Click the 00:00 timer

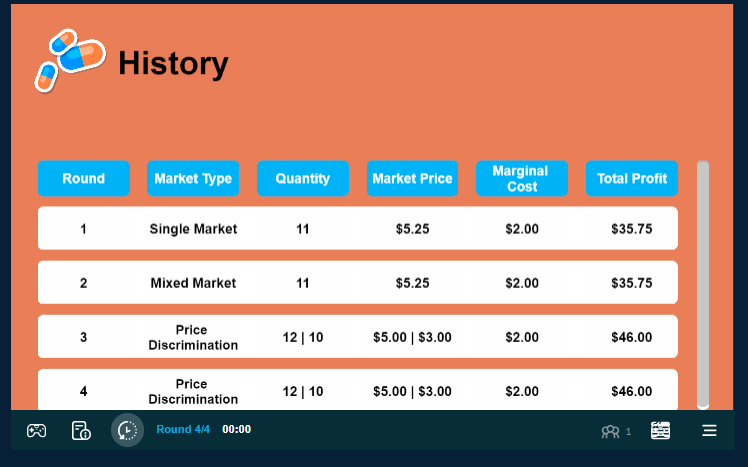point(237,429)
